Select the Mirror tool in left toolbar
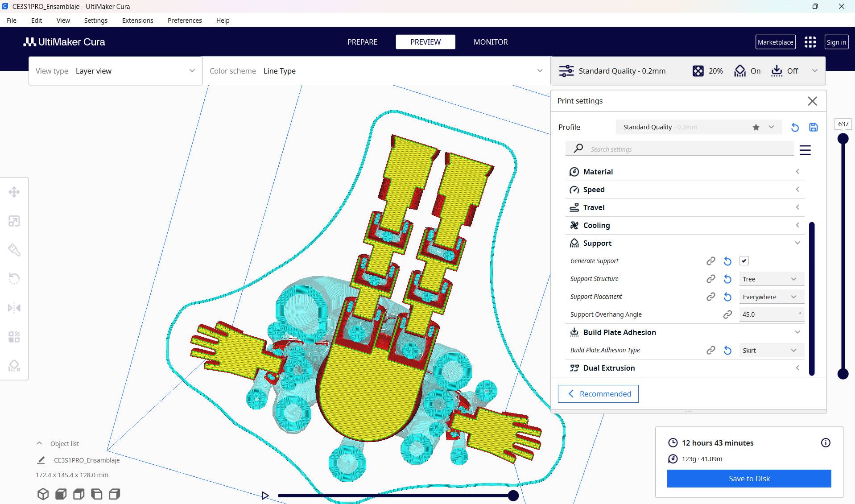Viewport: 855px width, 504px height. point(14,308)
